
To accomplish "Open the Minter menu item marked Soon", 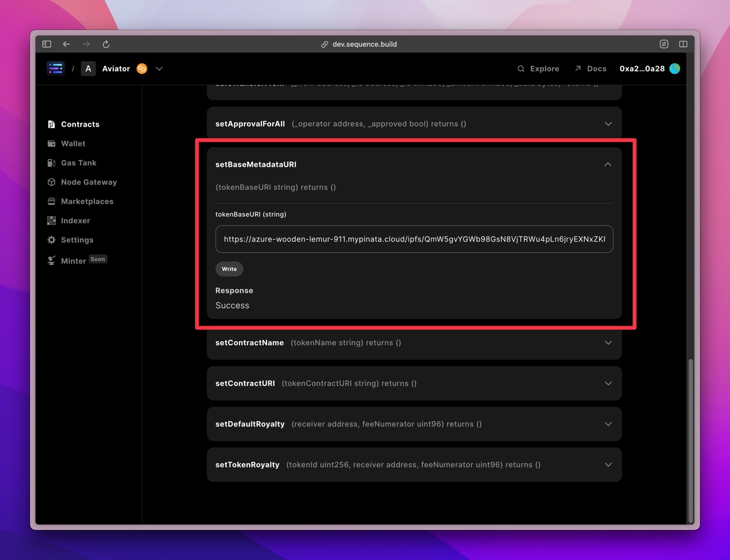I will pos(73,260).
